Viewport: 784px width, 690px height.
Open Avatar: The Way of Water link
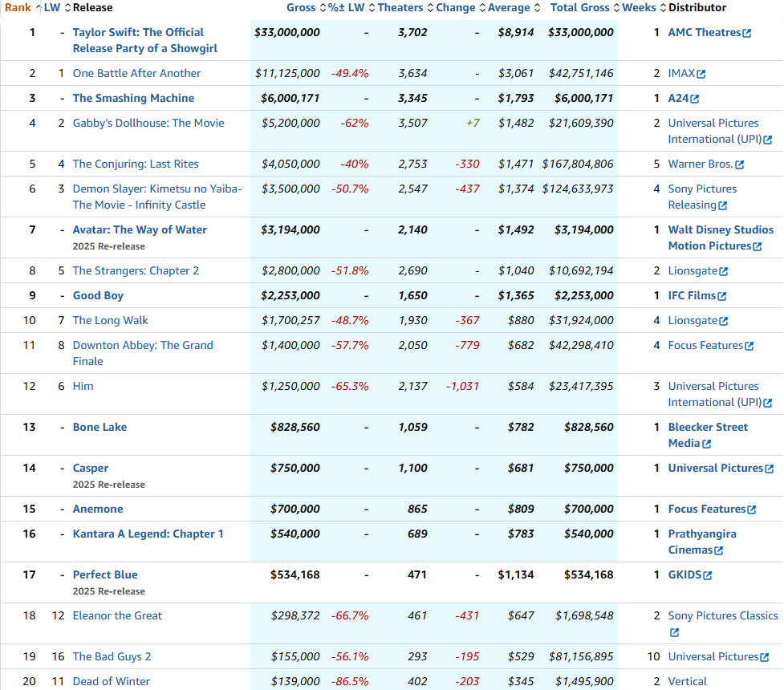(140, 229)
